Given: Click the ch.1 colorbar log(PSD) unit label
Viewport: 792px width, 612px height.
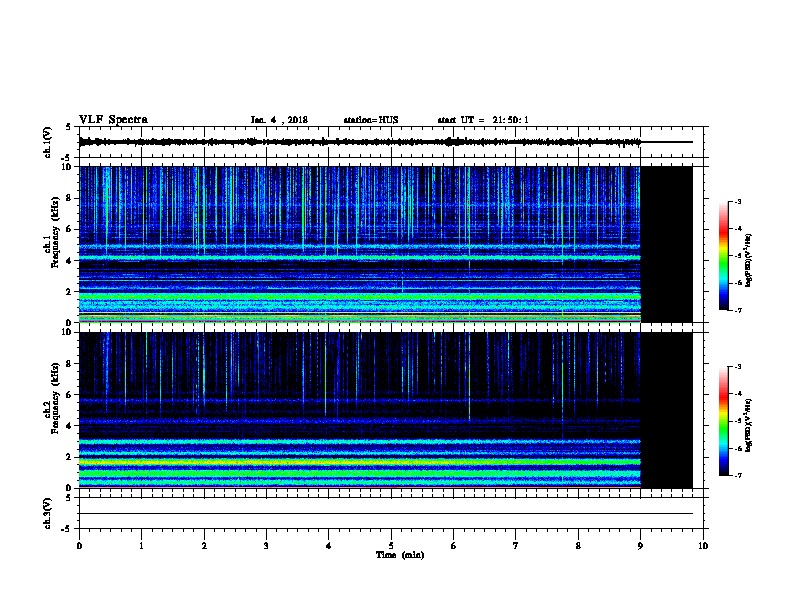Looking at the screenshot, I should pyautogui.click(x=748, y=260).
